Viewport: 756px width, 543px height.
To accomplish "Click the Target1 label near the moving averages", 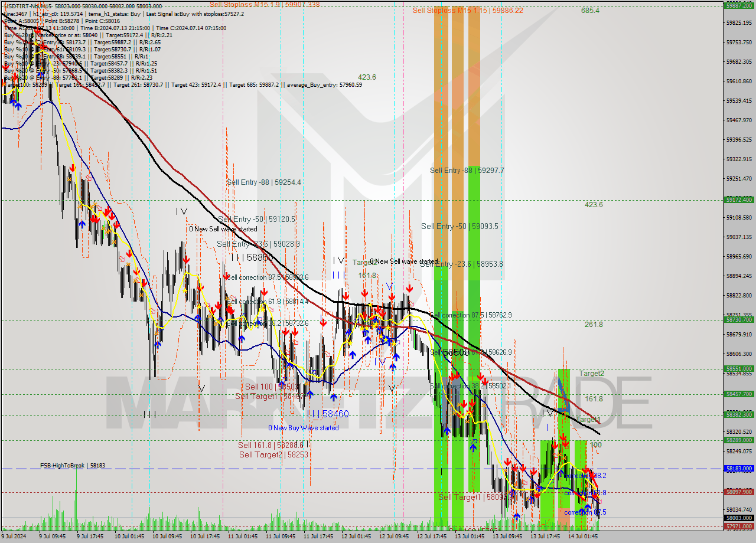I will [x=588, y=420].
